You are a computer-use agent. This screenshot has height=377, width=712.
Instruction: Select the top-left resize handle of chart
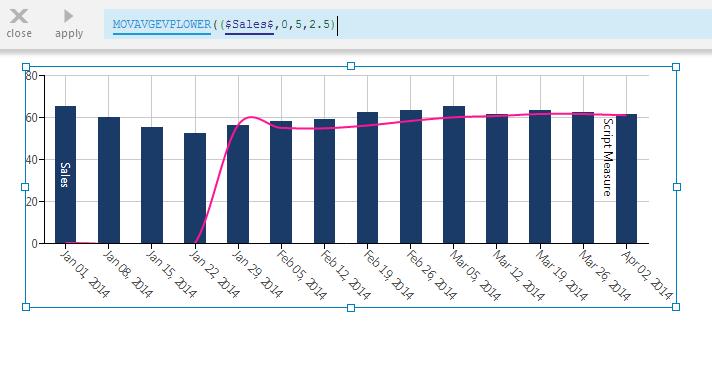26,67
